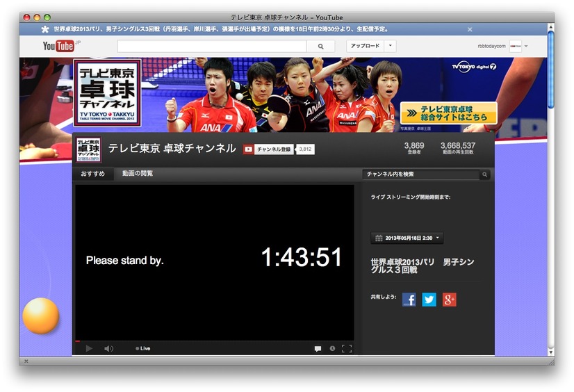
Task: Click the large テレビ東京 卓球チャンネル logo badge
Action: point(107,93)
